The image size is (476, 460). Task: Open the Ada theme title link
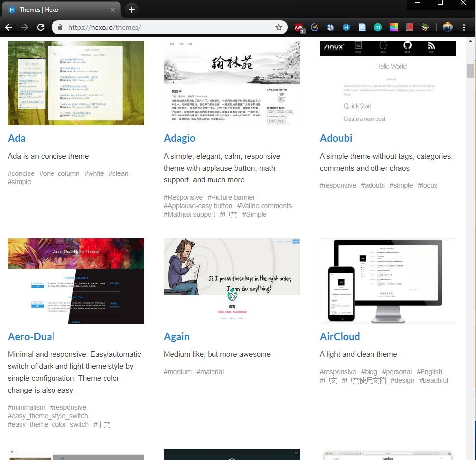tap(17, 138)
